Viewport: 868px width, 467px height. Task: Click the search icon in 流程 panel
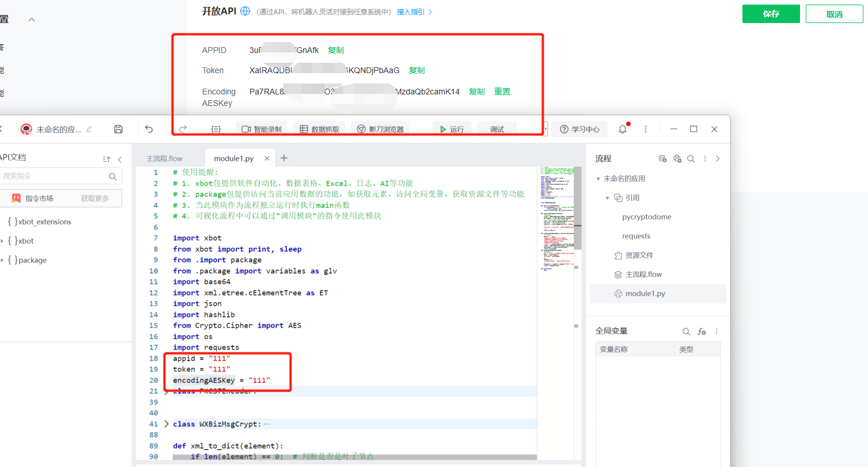[x=691, y=159]
